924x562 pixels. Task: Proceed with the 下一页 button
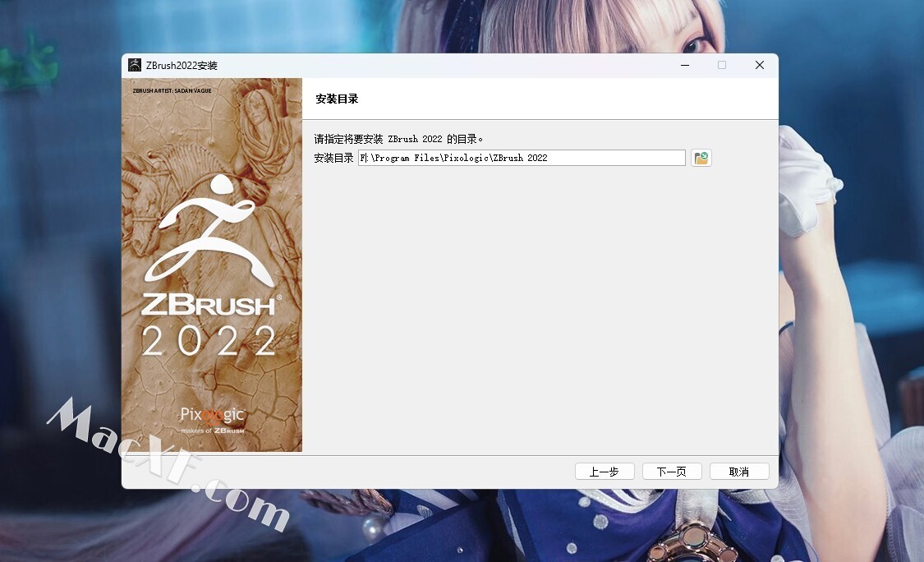(x=672, y=472)
